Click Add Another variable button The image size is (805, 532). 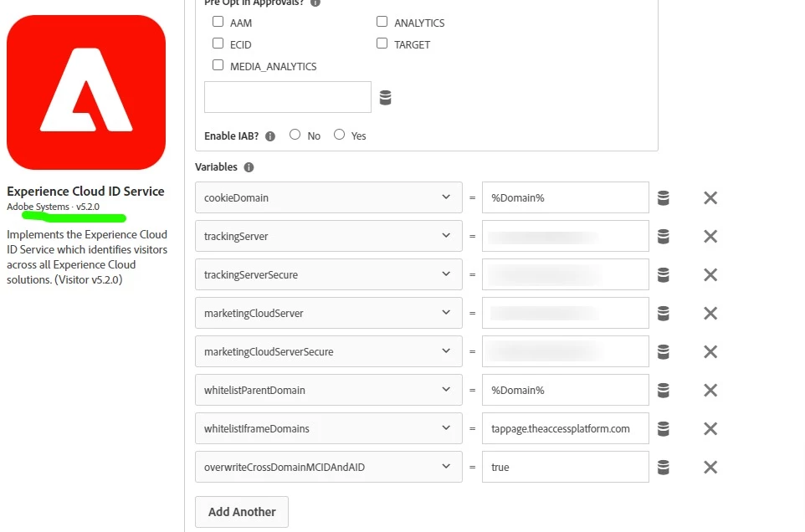242,512
